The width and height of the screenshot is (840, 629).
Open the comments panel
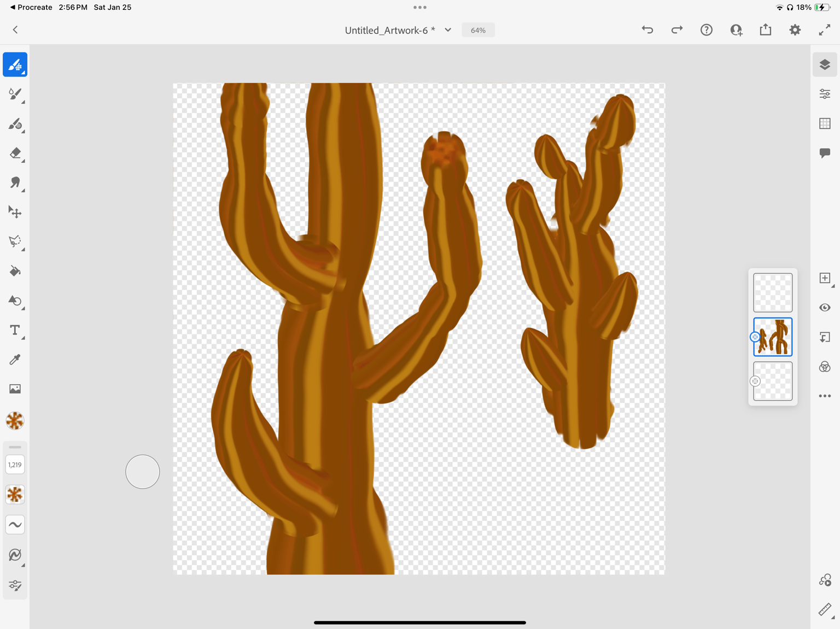pos(825,153)
